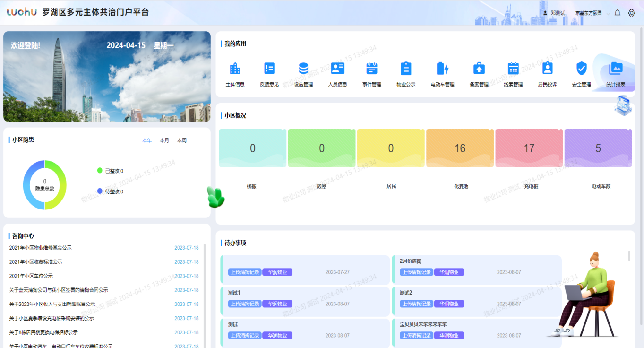The width and height of the screenshot is (644, 348).
Task: Switch hazard filter to 本周
Action: coord(182,140)
